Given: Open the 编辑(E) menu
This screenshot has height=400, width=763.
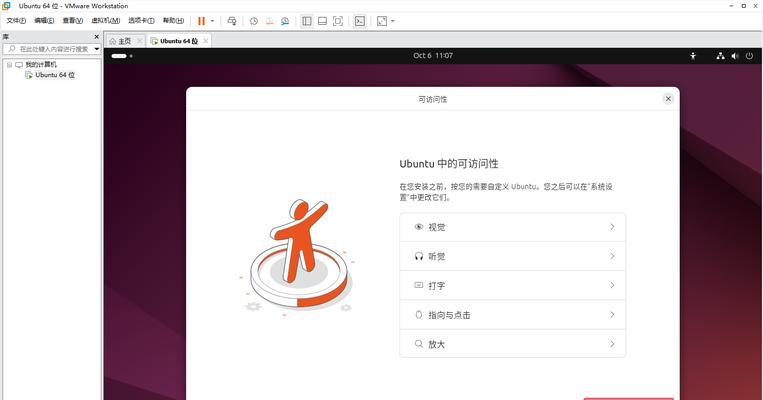Looking at the screenshot, I should [44, 20].
